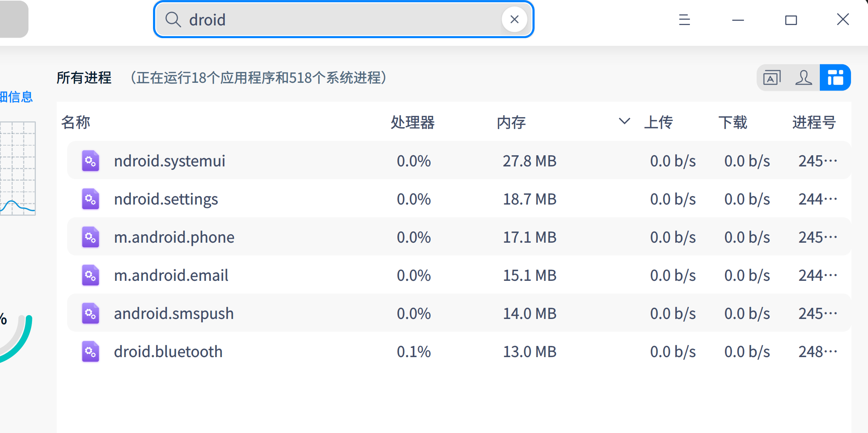Sort by 名称 column header
The height and width of the screenshot is (433, 868).
point(76,123)
